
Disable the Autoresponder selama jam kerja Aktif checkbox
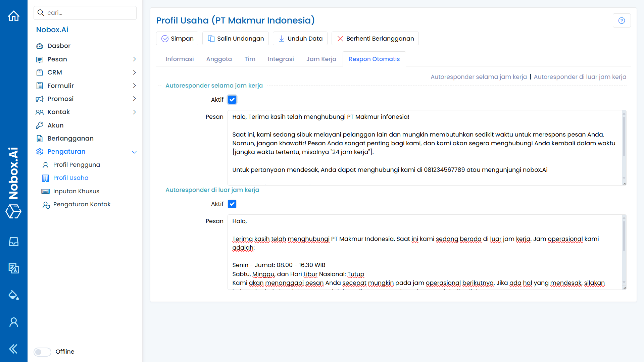tap(232, 99)
